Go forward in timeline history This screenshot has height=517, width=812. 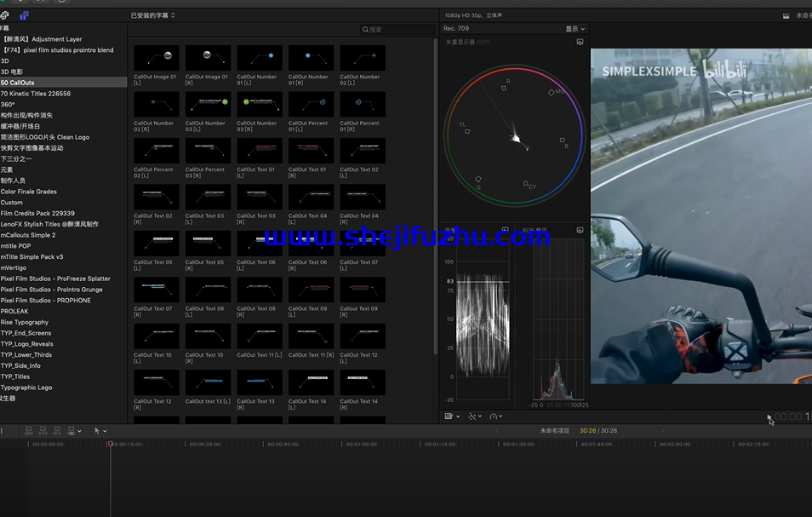662,430
